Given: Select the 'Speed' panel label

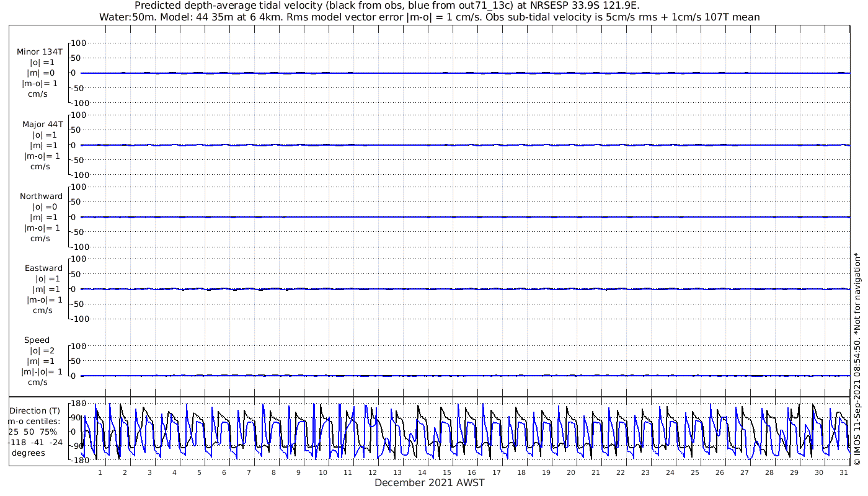Looking at the screenshot, I should click(x=37, y=340).
